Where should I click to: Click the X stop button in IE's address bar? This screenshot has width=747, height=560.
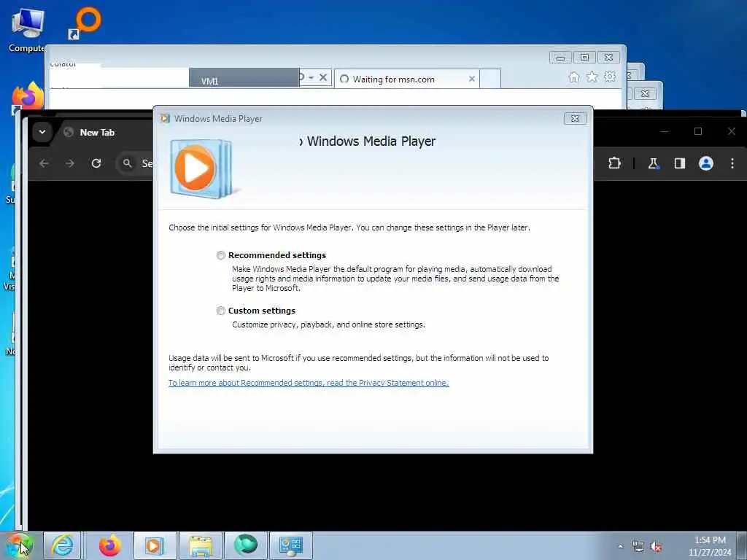tap(323, 77)
